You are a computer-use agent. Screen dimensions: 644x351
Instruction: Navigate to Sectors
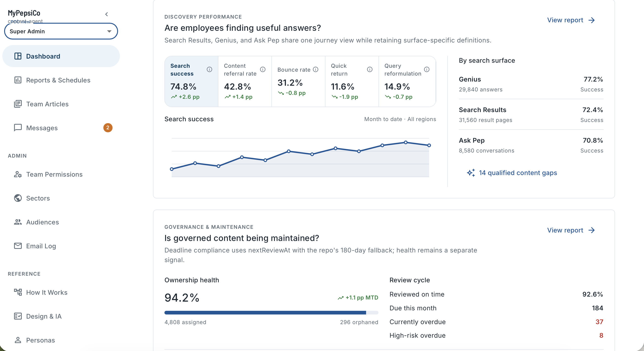[61, 198]
